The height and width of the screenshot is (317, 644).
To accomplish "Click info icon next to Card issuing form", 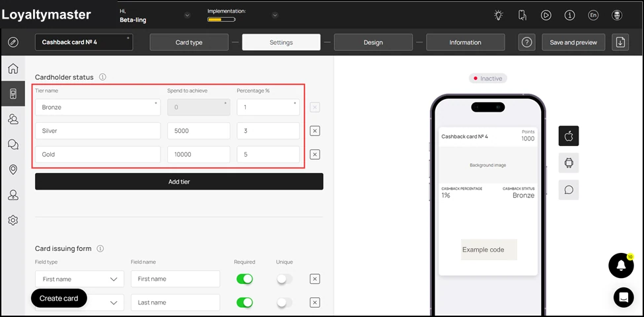I will click(x=100, y=248).
